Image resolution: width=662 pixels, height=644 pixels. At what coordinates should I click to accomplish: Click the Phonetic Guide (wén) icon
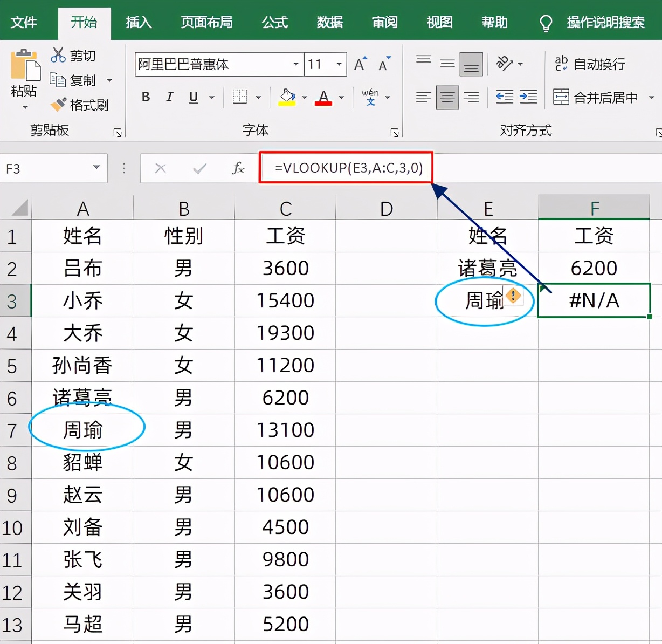point(370,96)
